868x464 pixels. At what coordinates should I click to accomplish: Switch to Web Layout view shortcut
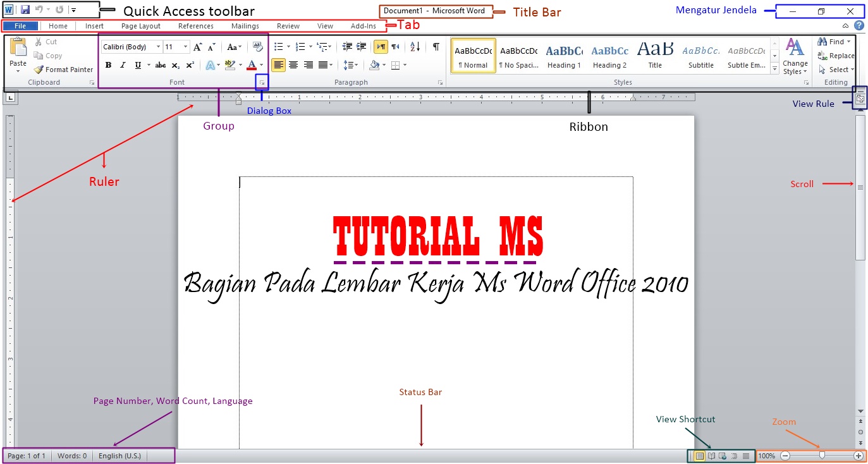pos(721,456)
